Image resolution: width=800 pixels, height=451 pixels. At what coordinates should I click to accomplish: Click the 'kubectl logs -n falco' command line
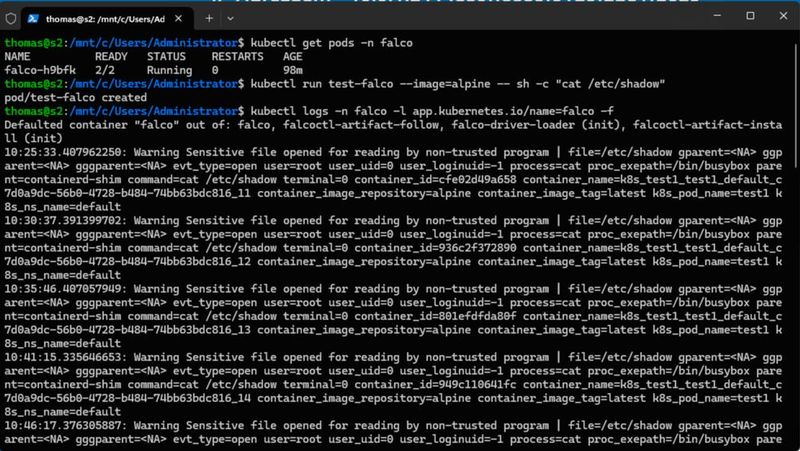coord(432,111)
